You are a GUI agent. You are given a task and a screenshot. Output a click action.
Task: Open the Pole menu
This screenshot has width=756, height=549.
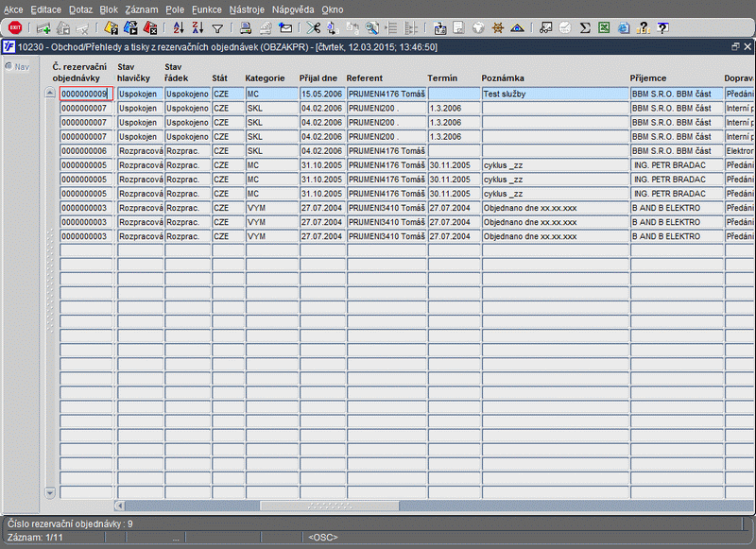[175, 9]
